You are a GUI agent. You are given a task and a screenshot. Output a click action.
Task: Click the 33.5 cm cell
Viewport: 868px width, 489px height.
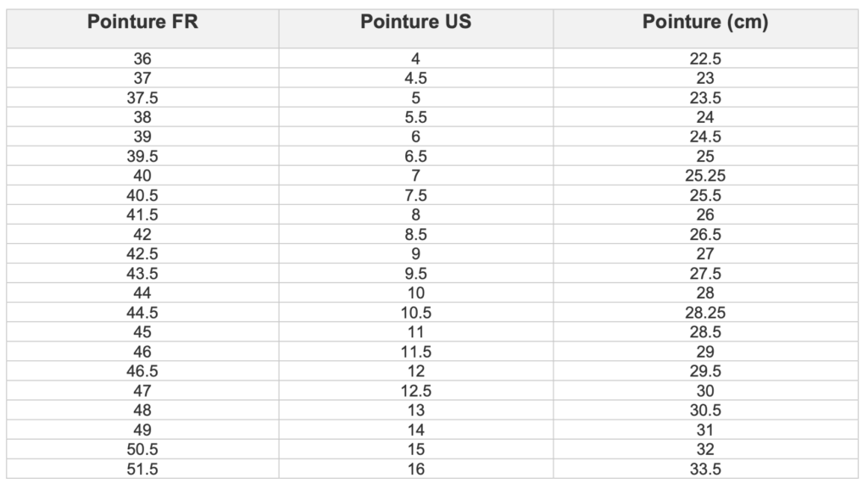pyautogui.click(x=705, y=469)
